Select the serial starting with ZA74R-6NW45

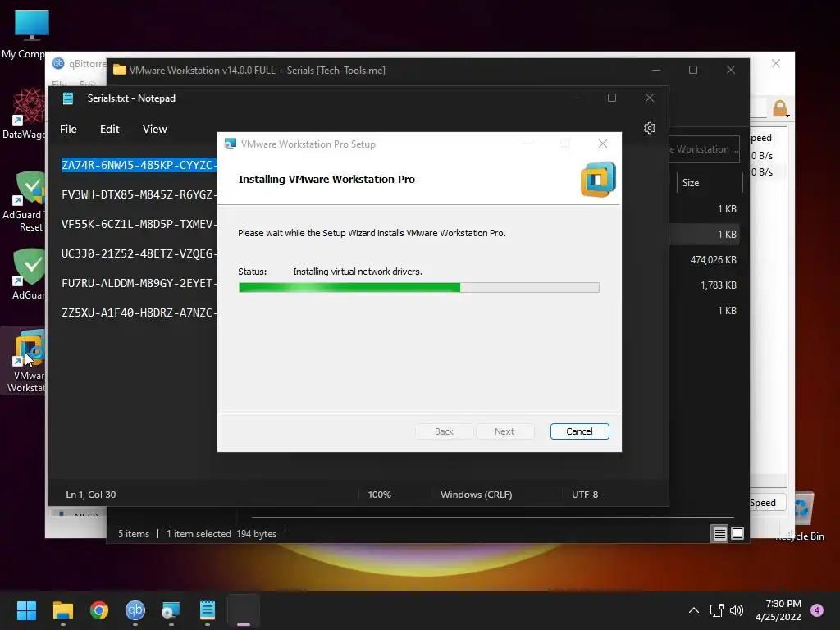pos(139,165)
